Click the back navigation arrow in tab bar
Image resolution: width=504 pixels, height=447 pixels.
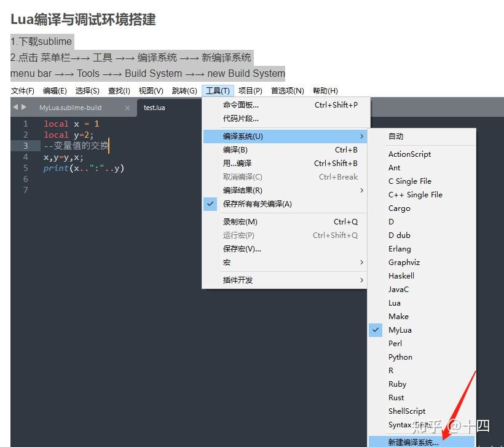[x=15, y=106]
